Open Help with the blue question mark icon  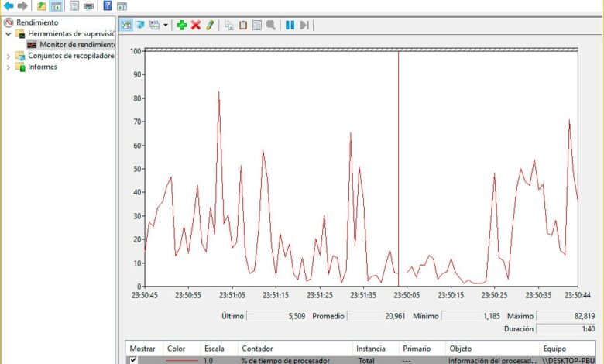tap(108, 5)
